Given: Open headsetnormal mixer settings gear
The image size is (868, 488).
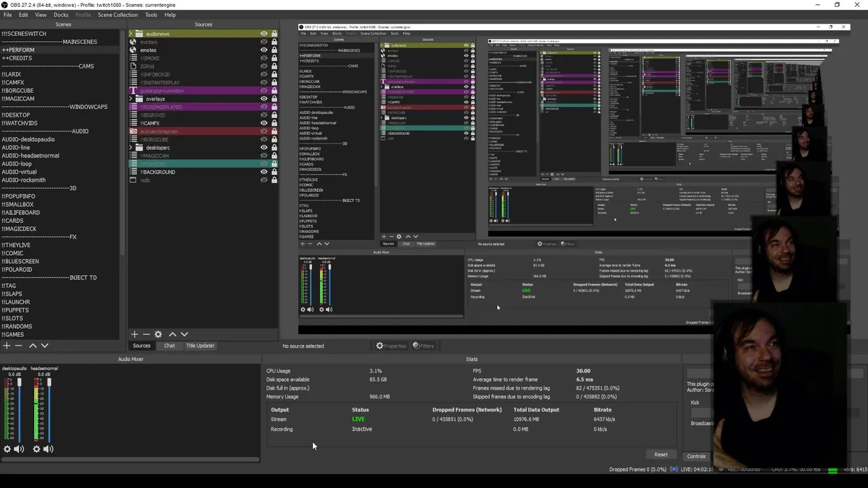Looking at the screenshot, I should click(x=37, y=449).
